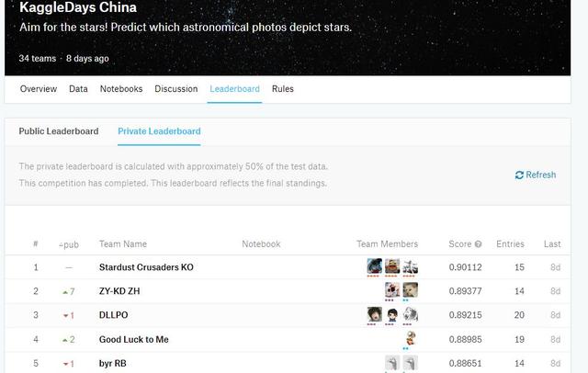Click score 0.90112
588x373 pixels.
(465, 267)
